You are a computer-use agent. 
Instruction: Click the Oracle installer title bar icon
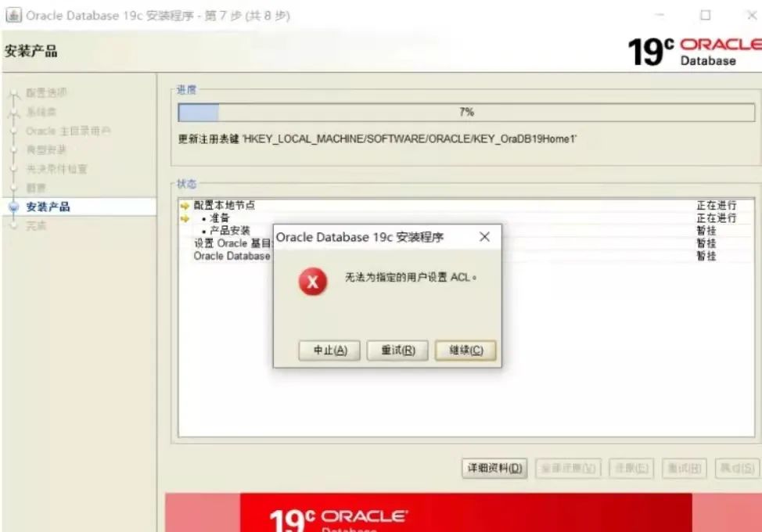[13, 15]
